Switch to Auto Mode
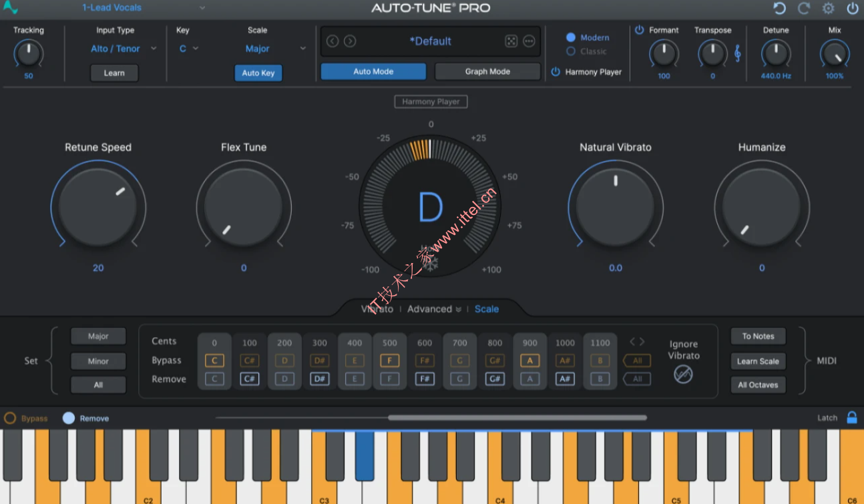 [373, 71]
